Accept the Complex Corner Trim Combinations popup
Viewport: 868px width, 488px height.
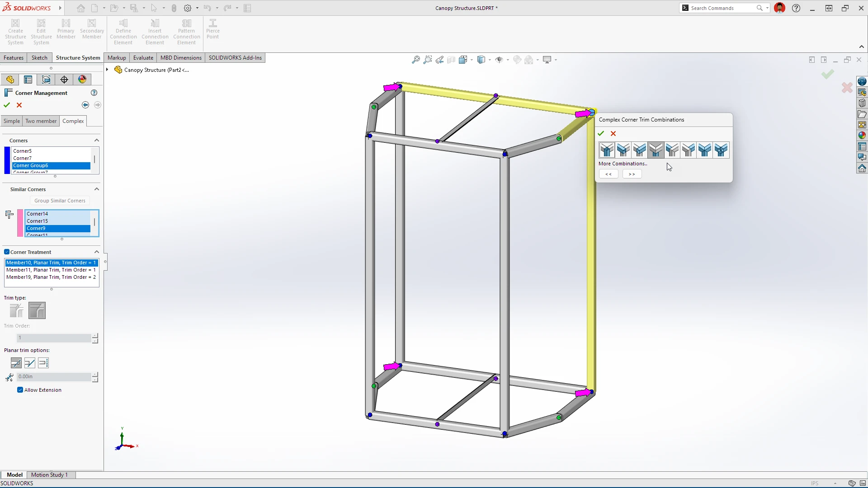601,133
